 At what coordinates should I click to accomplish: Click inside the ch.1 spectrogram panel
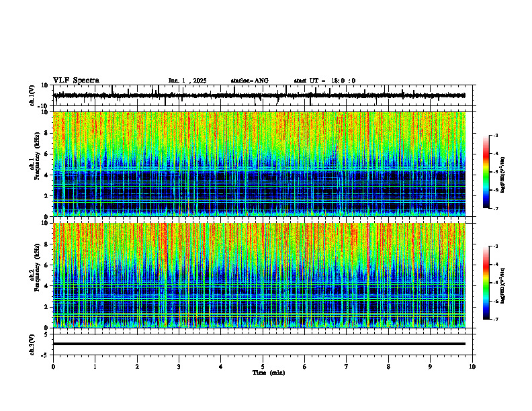pyautogui.click(x=259, y=164)
